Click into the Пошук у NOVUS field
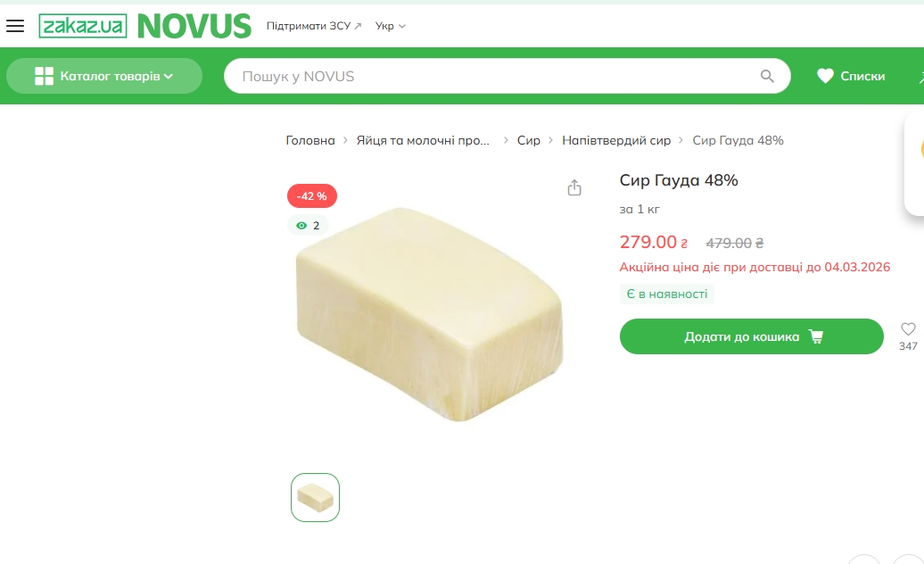Image resolution: width=924 pixels, height=564 pixels. click(495, 76)
